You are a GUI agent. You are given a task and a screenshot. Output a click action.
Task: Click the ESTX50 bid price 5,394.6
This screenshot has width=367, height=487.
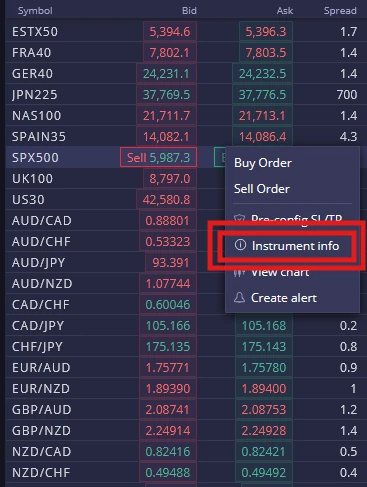(170, 32)
